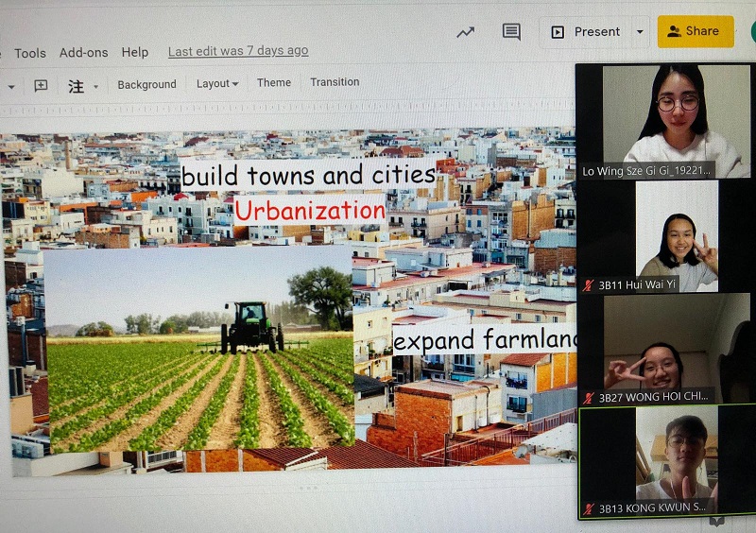
Task: Click the add comment toolbar icon
Action: click(x=41, y=85)
